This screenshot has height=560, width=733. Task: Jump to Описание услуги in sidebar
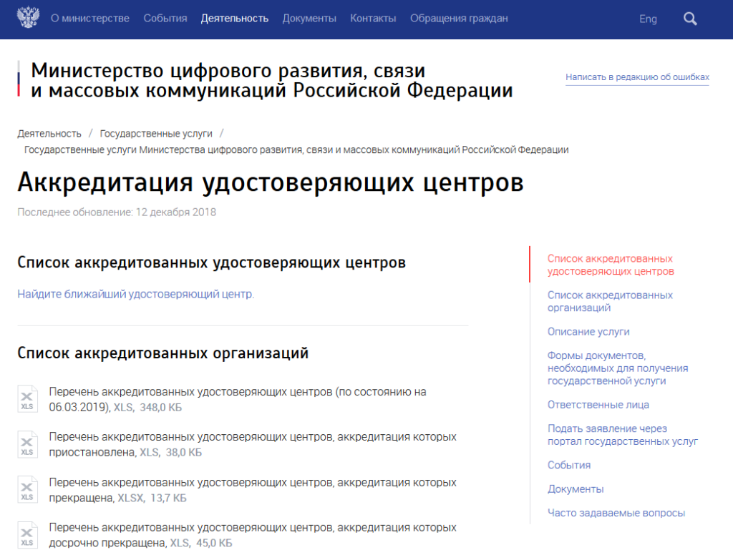click(x=588, y=332)
